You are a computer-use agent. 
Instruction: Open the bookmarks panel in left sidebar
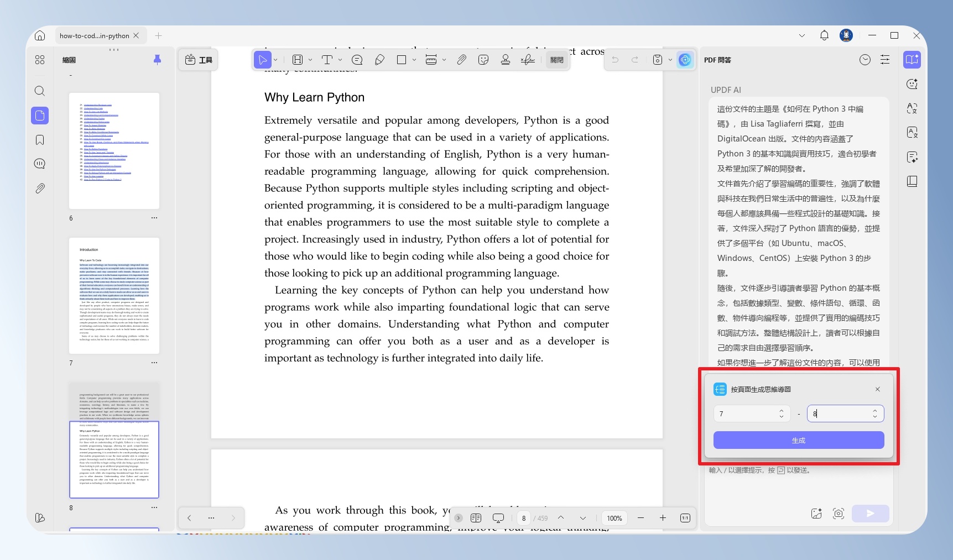40,140
